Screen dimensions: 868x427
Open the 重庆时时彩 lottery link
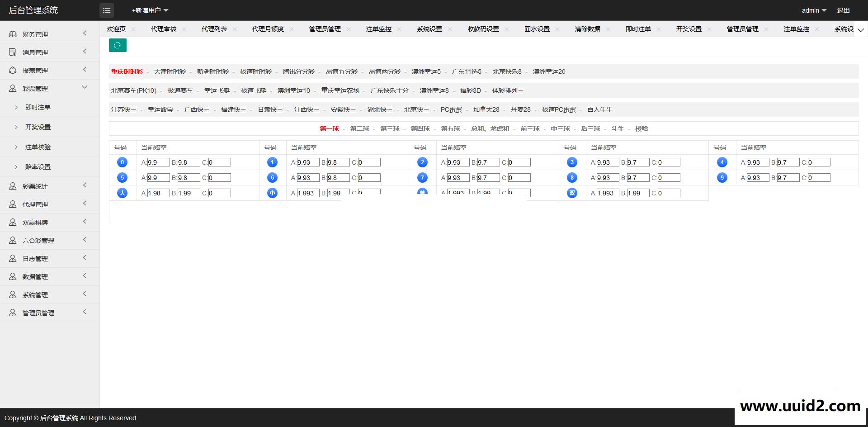126,71
